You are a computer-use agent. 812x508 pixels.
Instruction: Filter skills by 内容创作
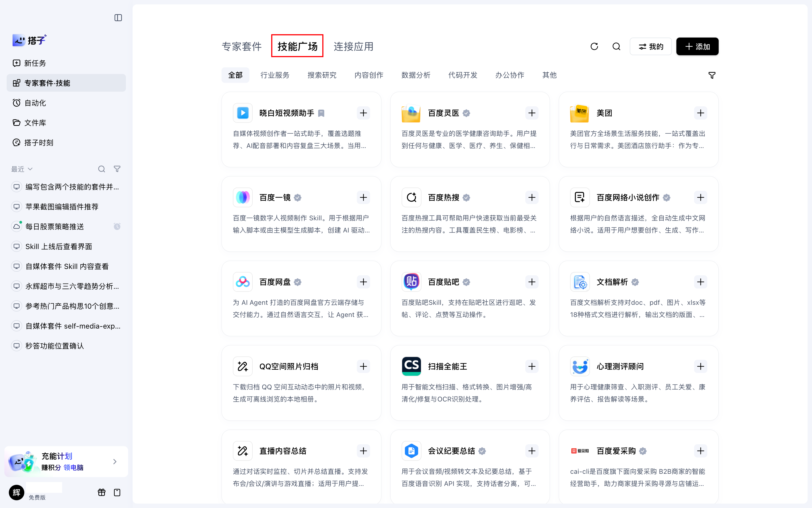[x=369, y=75]
